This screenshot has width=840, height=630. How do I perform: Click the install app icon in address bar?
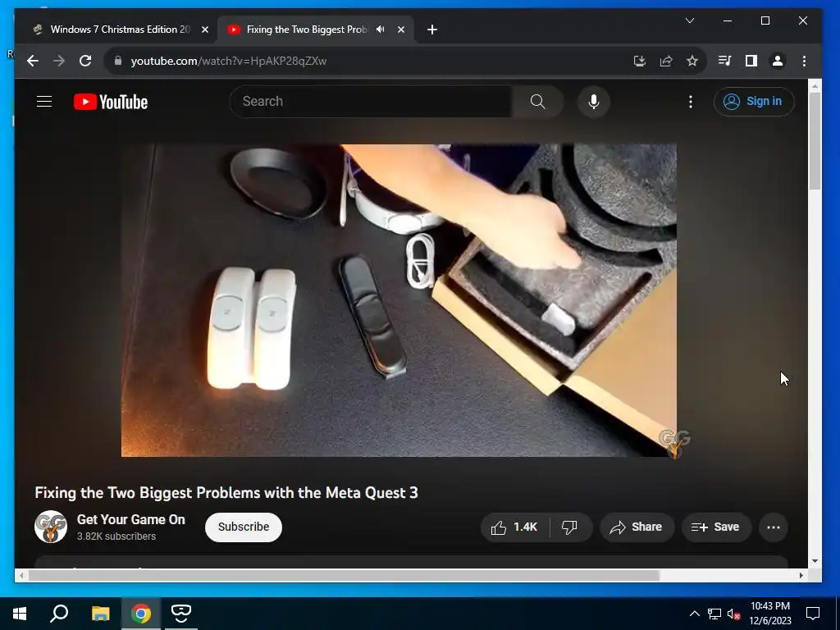639,61
